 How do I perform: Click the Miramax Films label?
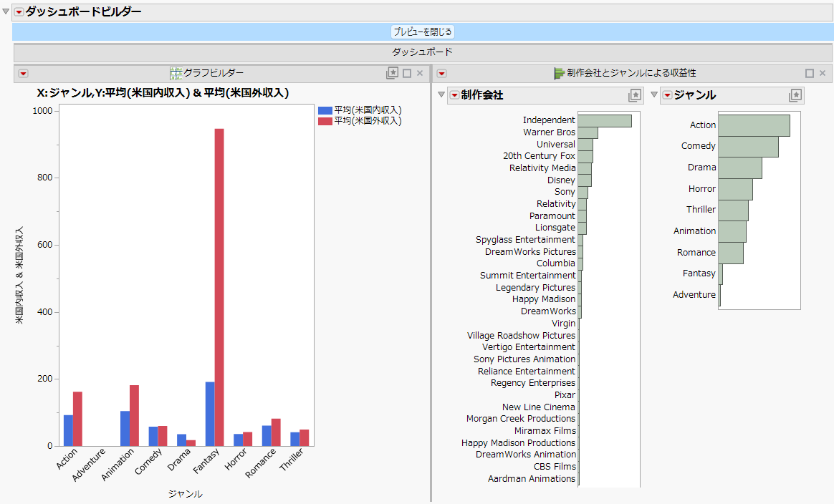(545, 431)
